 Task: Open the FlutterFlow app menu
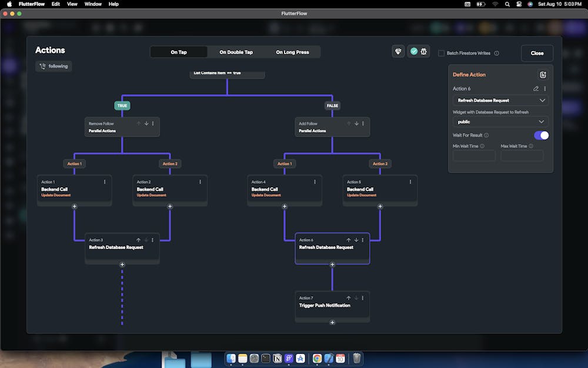[32, 4]
